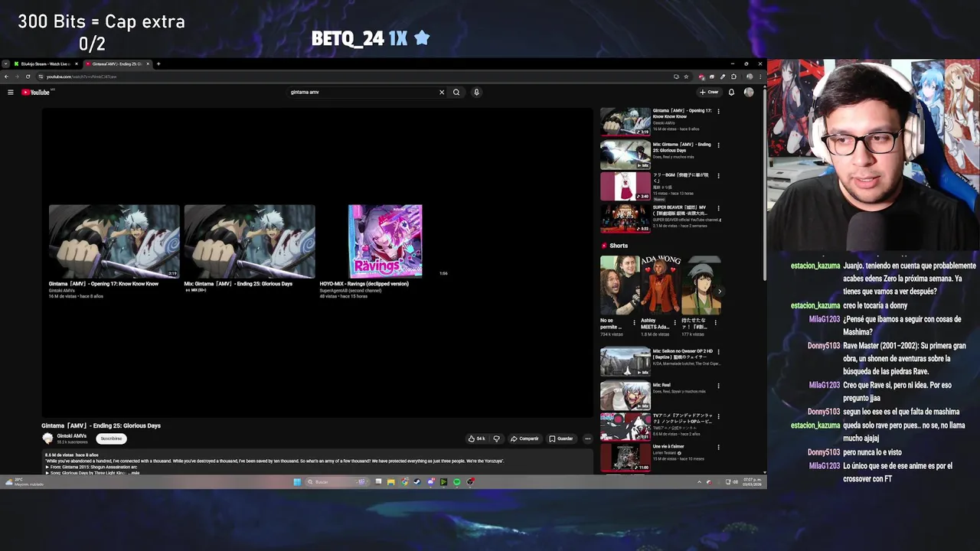This screenshot has width=980, height=551.
Task: Click the Shorts section heading
Action: click(619, 246)
